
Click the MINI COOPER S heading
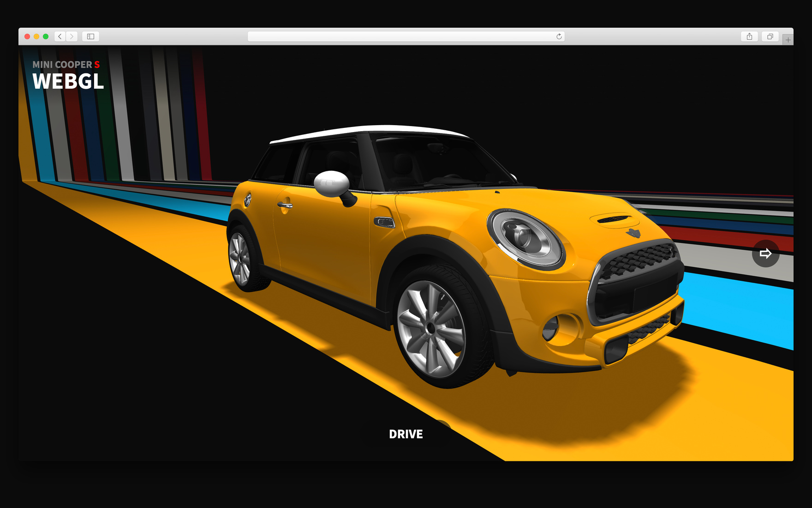pos(66,65)
